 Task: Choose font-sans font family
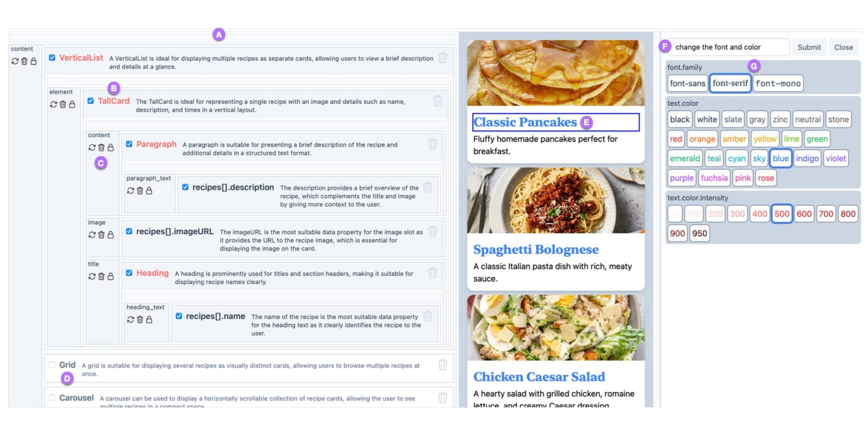[687, 83]
